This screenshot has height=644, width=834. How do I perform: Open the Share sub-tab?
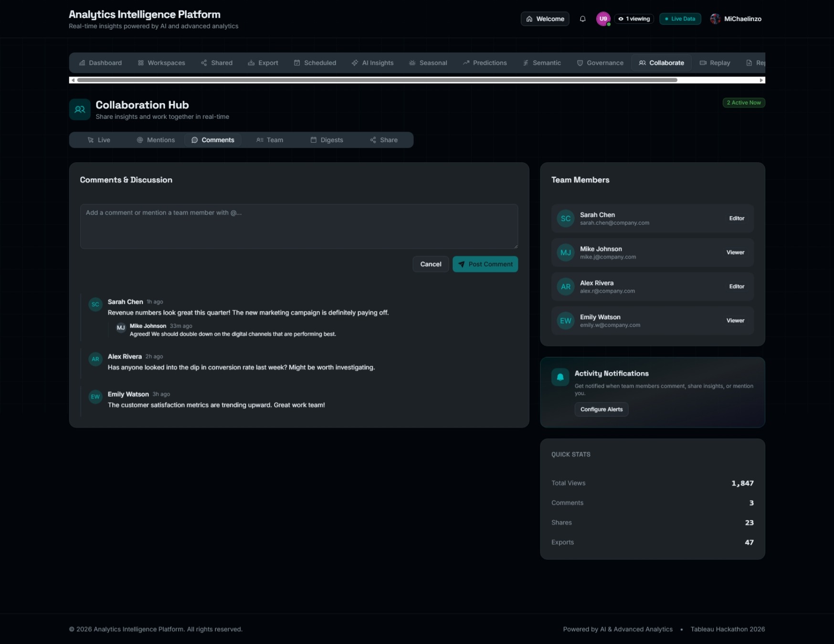coord(384,140)
